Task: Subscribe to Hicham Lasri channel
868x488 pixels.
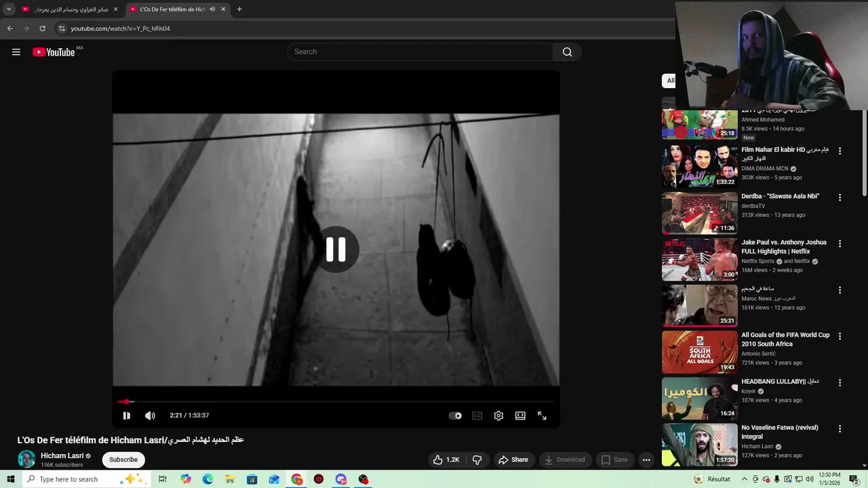Action: [x=123, y=460]
